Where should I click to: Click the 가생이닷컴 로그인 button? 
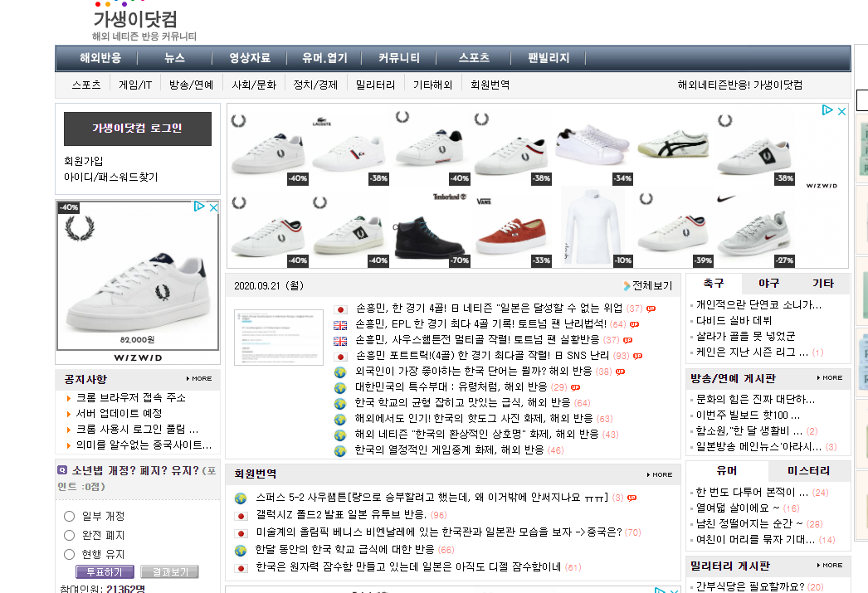point(137,129)
